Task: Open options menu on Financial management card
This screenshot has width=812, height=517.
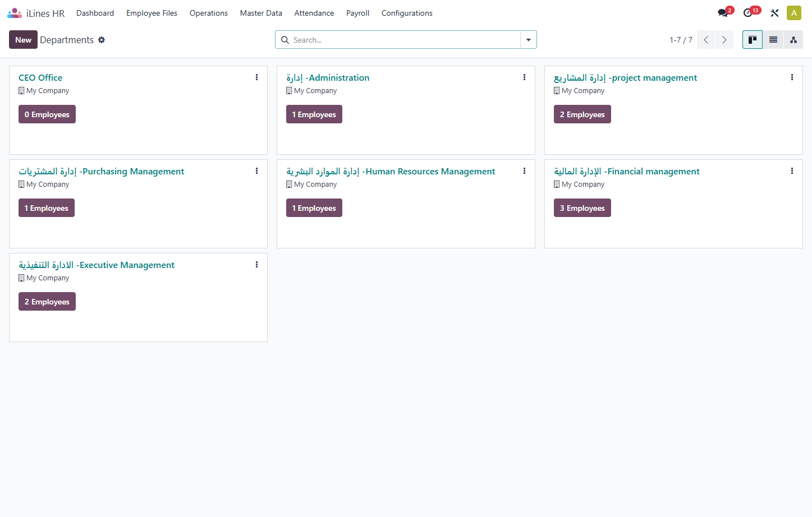Action: (x=792, y=171)
